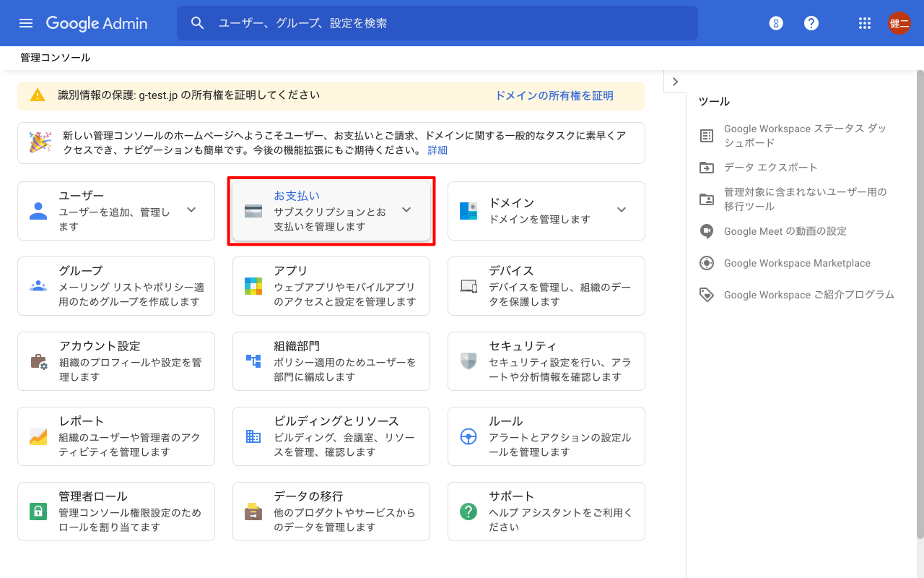The width and height of the screenshot is (924, 578).
Task: Click the 管理コンソール breadcrumb
Action: point(56,58)
